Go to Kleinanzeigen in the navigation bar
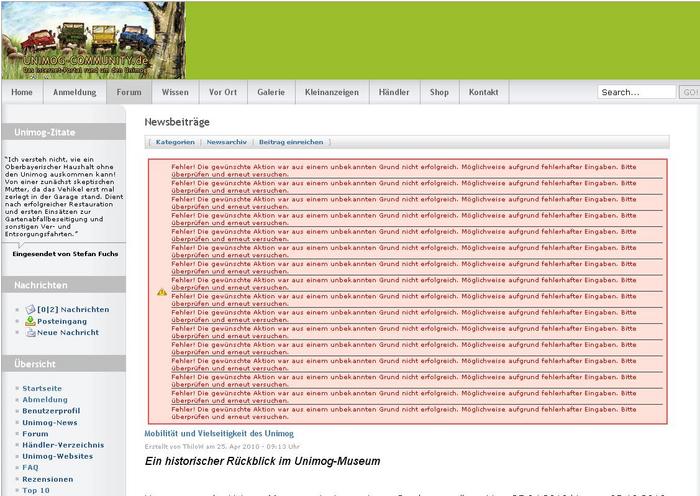This screenshot has width=700, height=496. pyautogui.click(x=332, y=92)
